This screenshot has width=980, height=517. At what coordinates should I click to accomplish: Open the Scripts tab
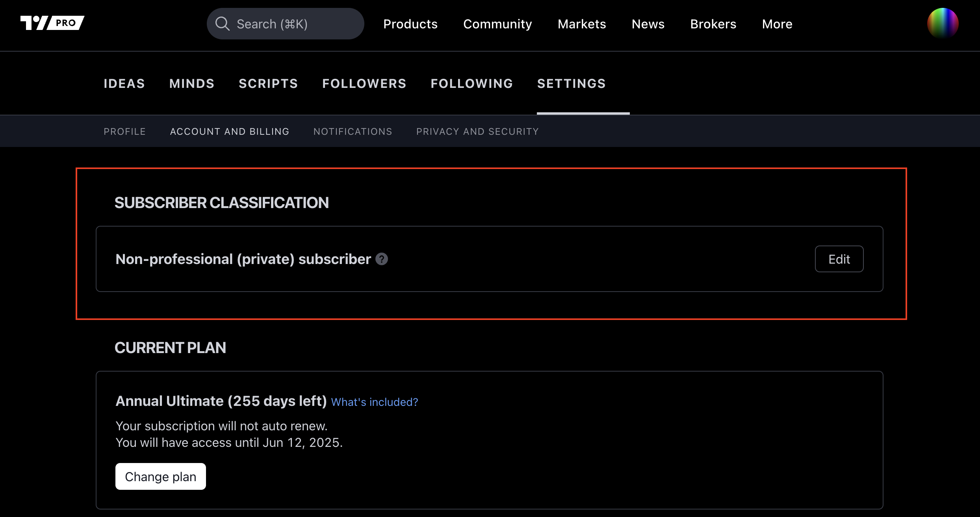268,84
